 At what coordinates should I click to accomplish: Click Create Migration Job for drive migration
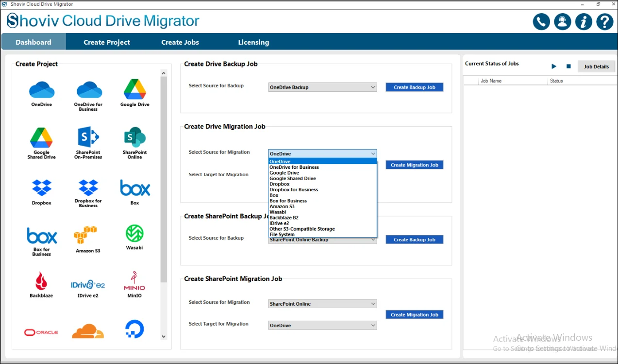pos(415,165)
